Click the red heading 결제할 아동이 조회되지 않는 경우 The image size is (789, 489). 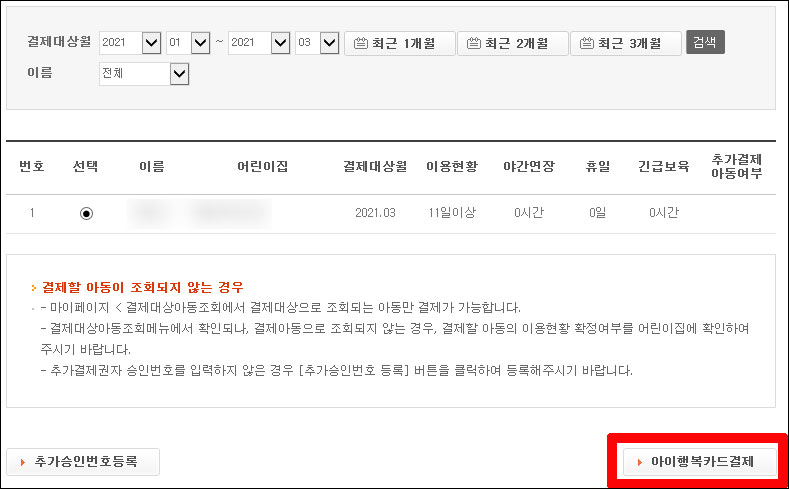point(142,288)
